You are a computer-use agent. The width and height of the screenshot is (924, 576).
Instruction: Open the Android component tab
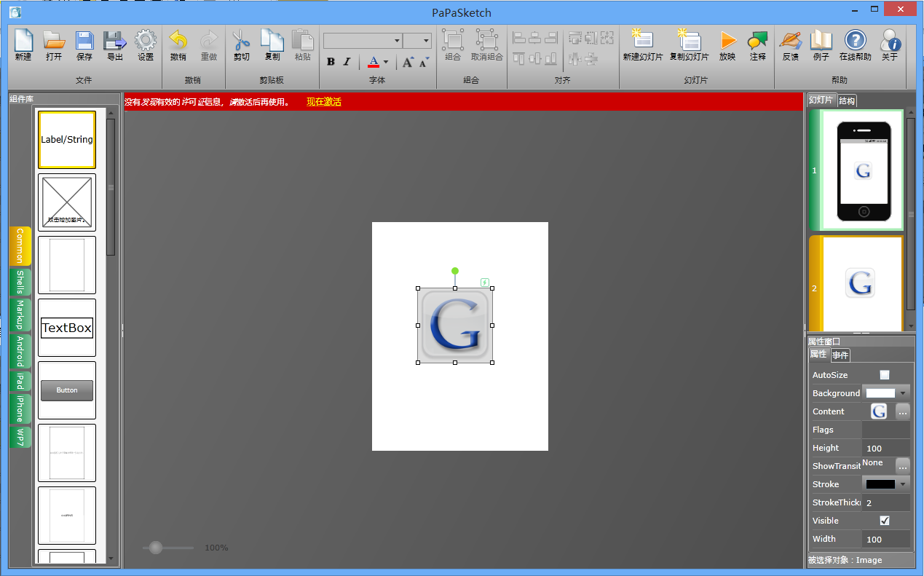[20, 352]
